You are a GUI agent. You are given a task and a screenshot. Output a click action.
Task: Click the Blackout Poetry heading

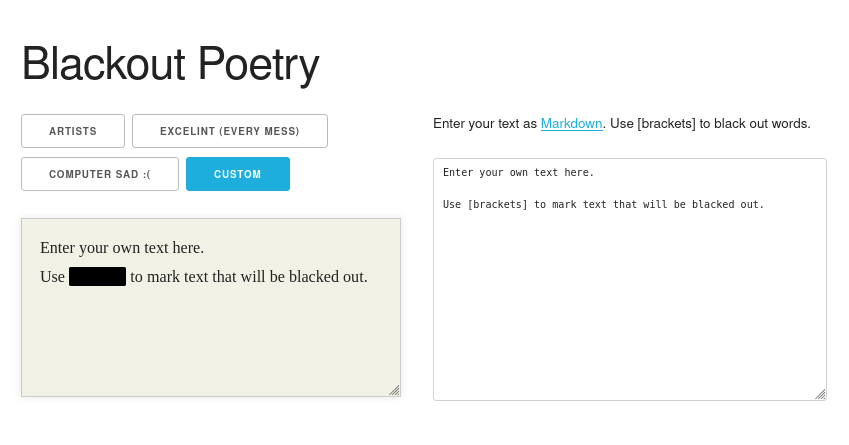[170, 64]
